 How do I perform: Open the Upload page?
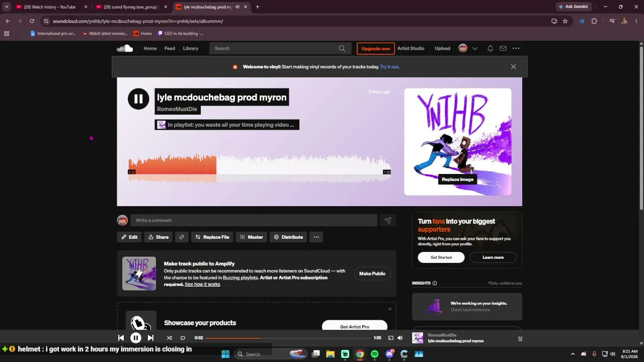coord(442,48)
